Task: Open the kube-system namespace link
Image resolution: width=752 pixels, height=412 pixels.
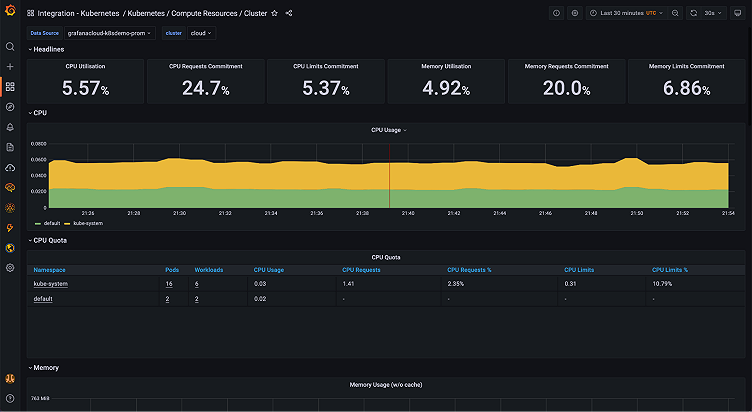Action: [50, 284]
